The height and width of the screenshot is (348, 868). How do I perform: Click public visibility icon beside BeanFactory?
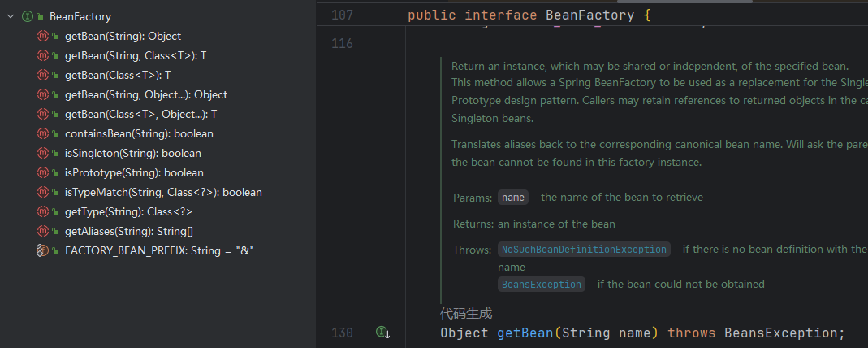[40, 17]
